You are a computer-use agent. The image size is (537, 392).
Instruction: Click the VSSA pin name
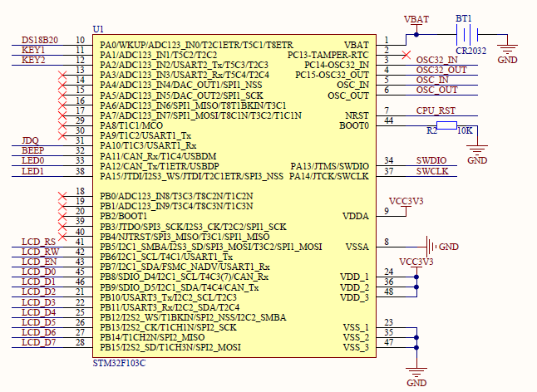click(x=357, y=247)
